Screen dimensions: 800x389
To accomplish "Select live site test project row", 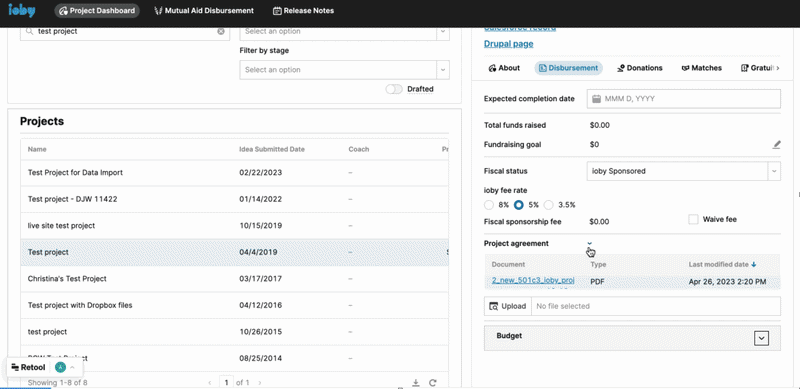I will [x=234, y=226].
